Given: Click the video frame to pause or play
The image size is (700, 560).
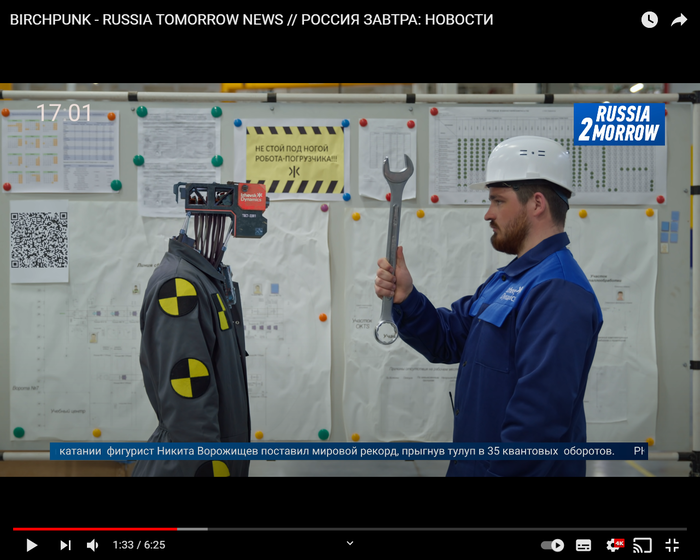Looking at the screenshot, I should pos(350,280).
